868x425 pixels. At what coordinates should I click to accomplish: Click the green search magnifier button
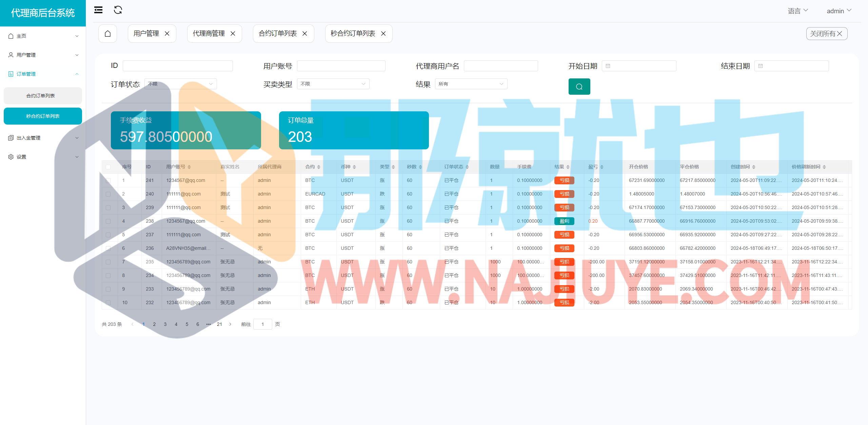[579, 87]
